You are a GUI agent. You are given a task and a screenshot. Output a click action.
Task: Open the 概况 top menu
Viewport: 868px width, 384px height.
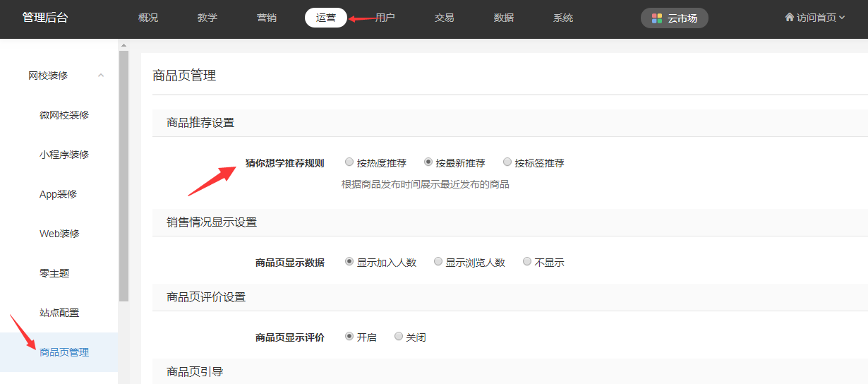(x=148, y=18)
